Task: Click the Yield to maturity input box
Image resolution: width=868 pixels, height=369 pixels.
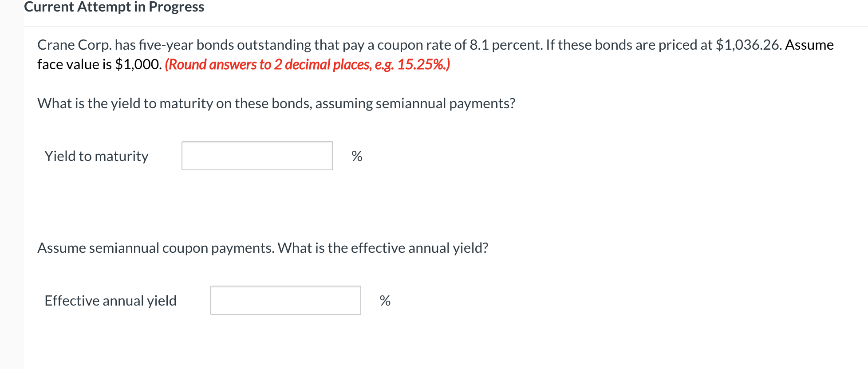Action: pyautogui.click(x=257, y=156)
